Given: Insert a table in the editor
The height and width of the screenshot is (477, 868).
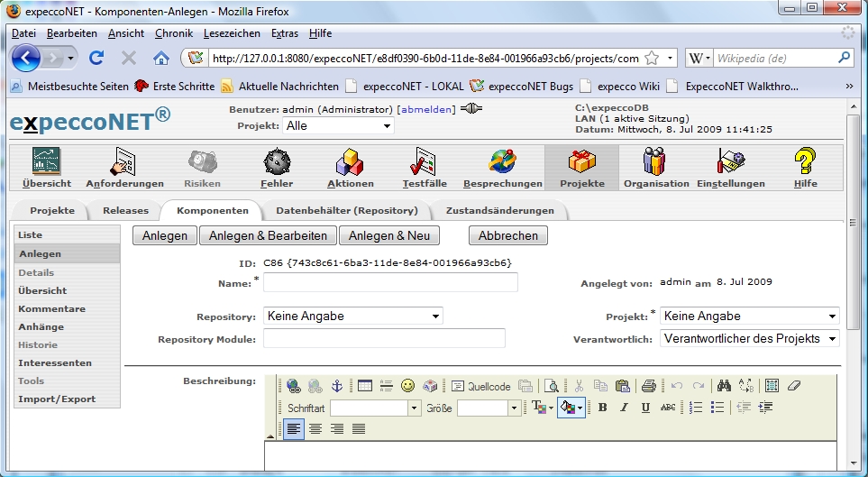Looking at the screenshot, I should (x=365, y=386).
